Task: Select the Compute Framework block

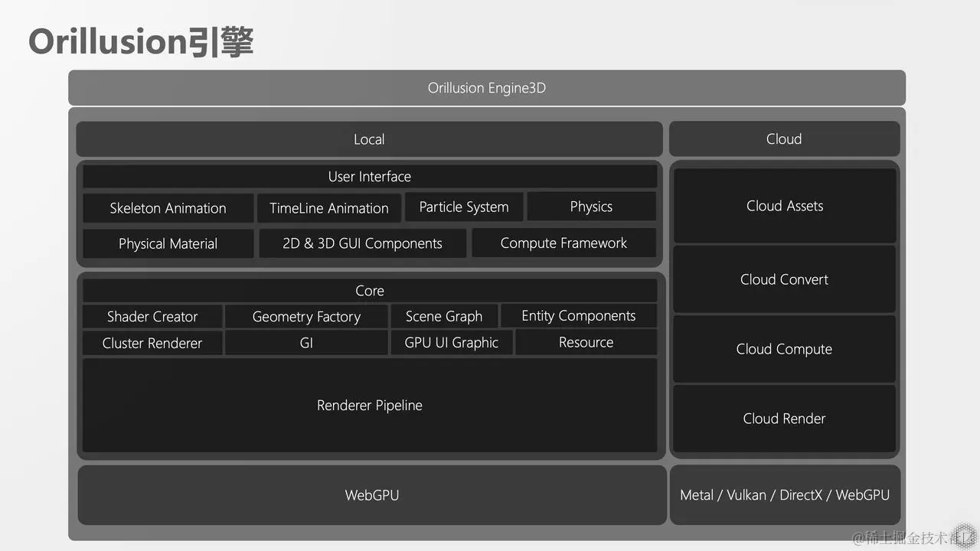Action: [563, 243]
